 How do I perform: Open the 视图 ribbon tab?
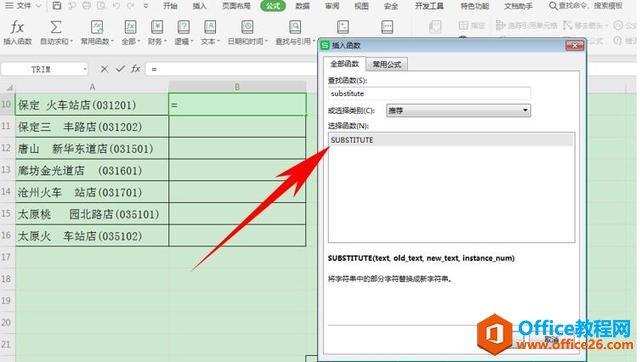click(361, 6)
